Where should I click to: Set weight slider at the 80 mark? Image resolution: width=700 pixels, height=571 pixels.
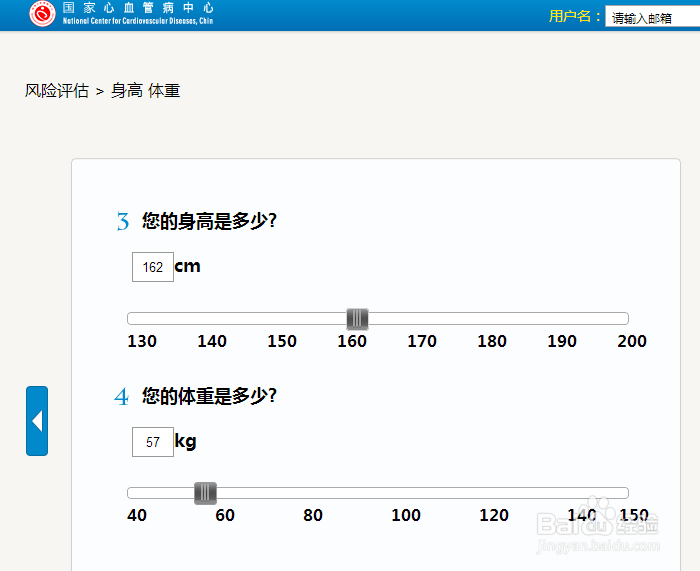(x=313, y=493)
